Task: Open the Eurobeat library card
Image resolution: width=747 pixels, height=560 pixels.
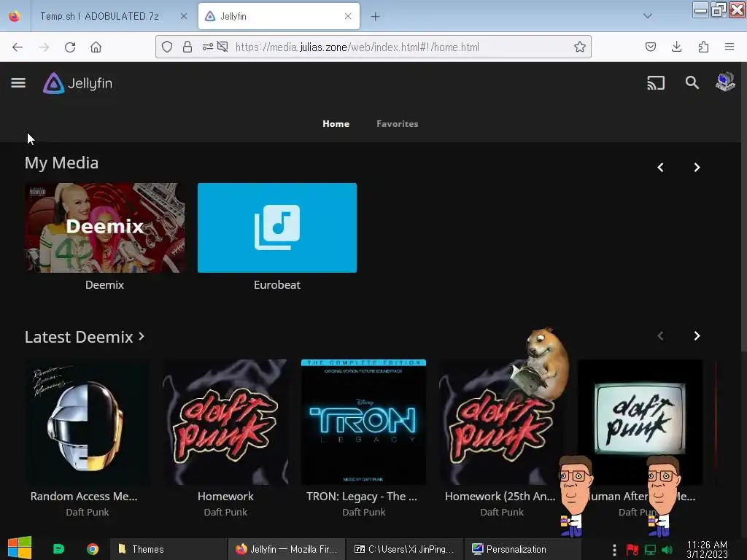Action: click(x=276, y=227)
